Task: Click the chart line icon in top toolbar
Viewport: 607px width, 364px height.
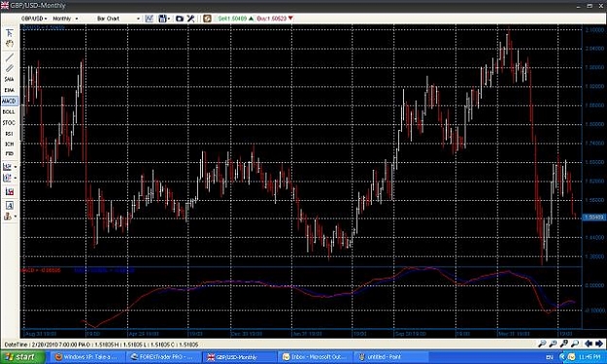Action: (149, 18)
